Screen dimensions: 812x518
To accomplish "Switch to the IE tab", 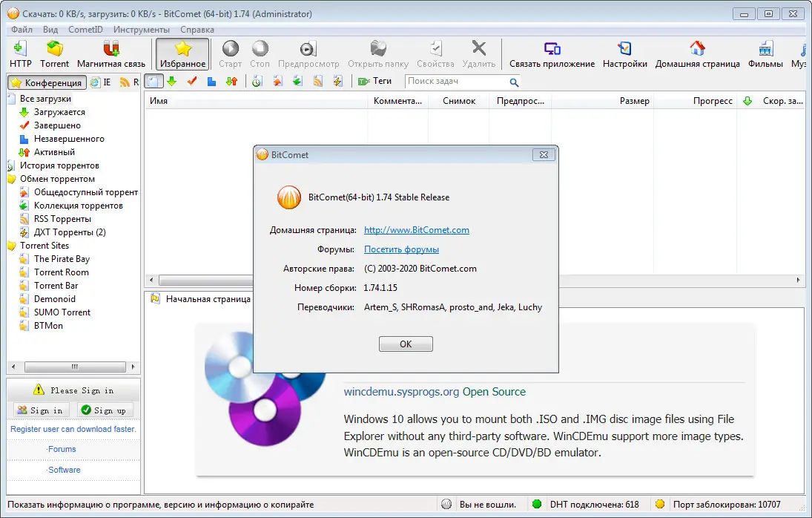I will [x=100, y=82].
